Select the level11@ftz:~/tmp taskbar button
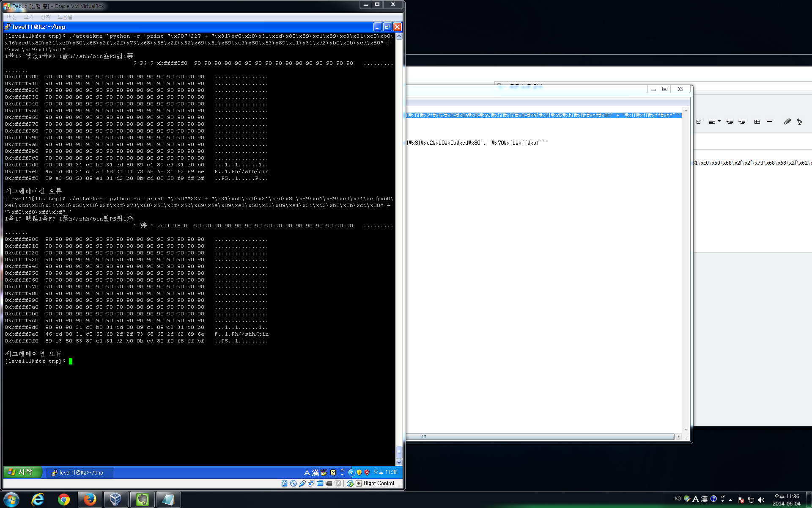This screenshot has height=508, width=812. [80, 472]
